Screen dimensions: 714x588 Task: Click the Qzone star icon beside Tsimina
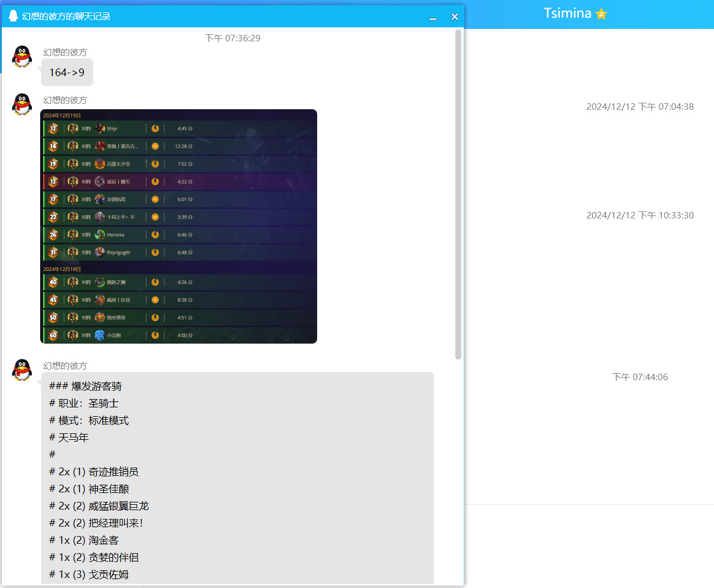click(x=601, y=14)
